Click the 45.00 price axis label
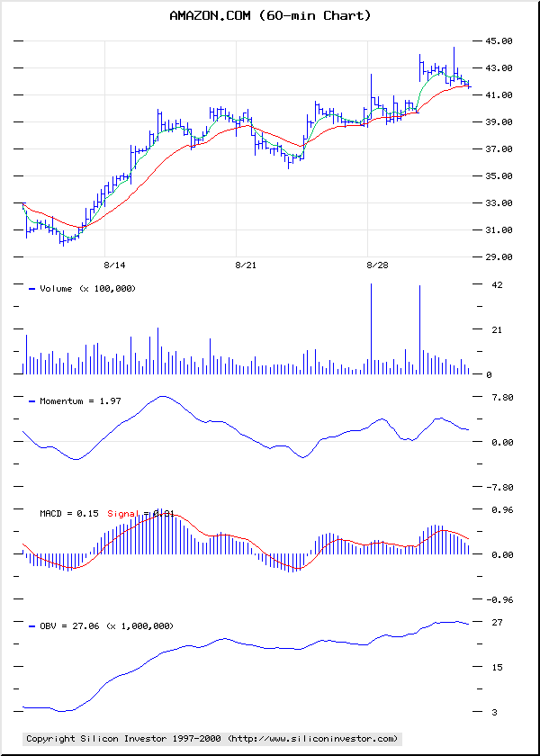This screenshot has width=540, height=756. pos(499,41)
